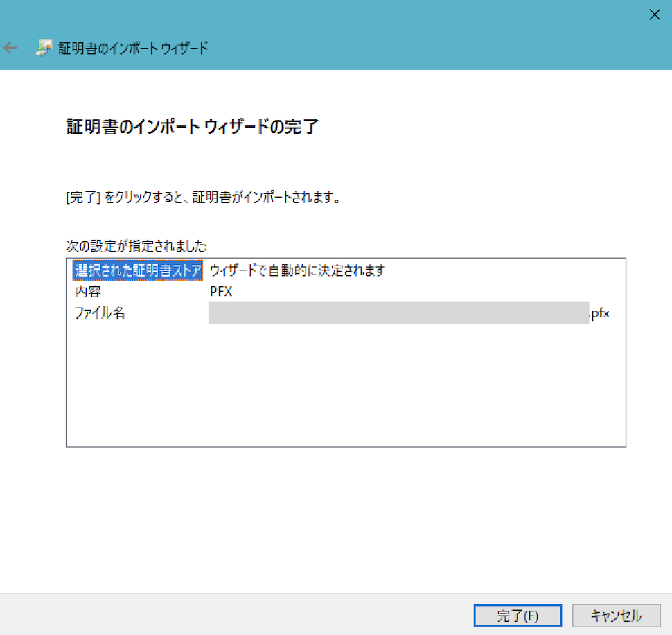Click the .pfx extension of the file name

click(x=599, y=313)
